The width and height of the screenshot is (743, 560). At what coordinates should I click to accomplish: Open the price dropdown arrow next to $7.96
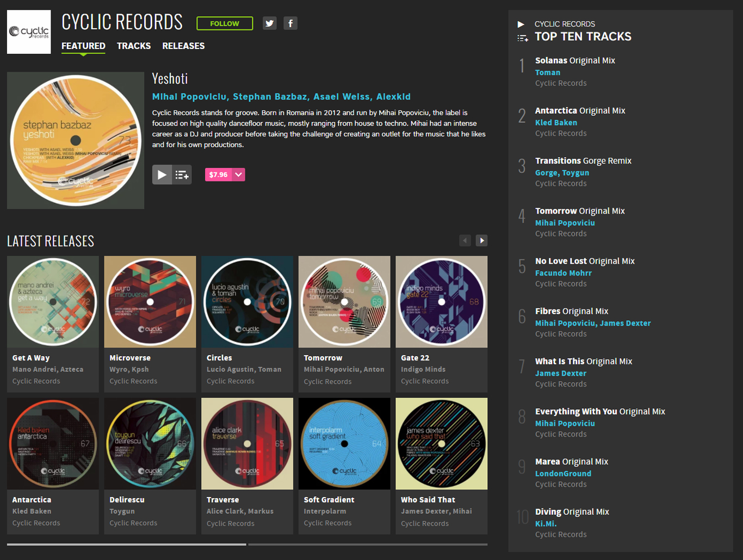tap(238, 175)
